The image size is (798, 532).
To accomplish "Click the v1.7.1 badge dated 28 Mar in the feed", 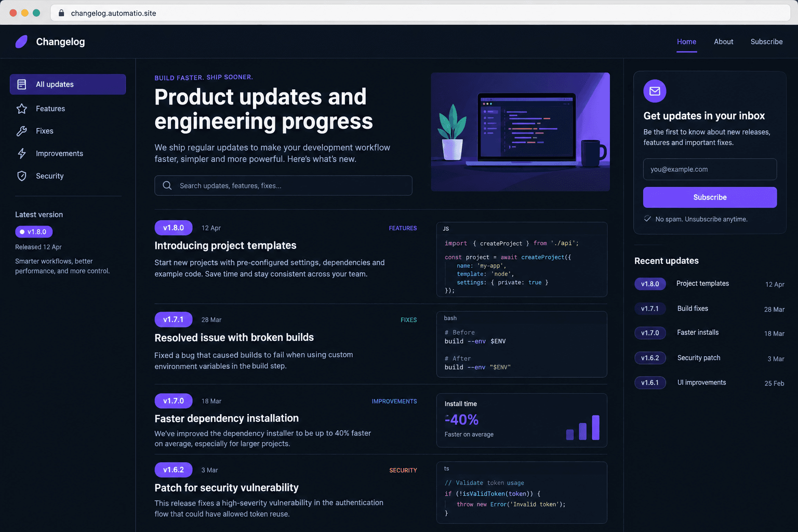I will coord(174,320).
